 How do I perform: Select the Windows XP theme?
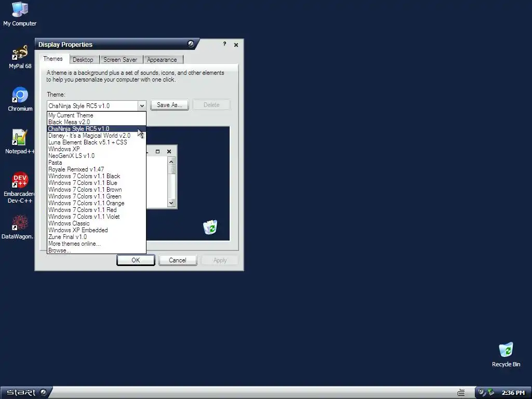click(x=96, y=149)
